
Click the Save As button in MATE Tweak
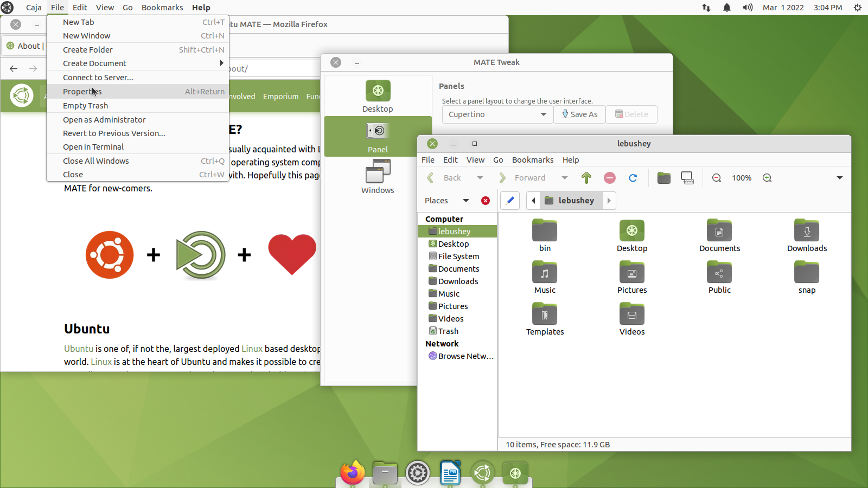(x=579, y=114)
